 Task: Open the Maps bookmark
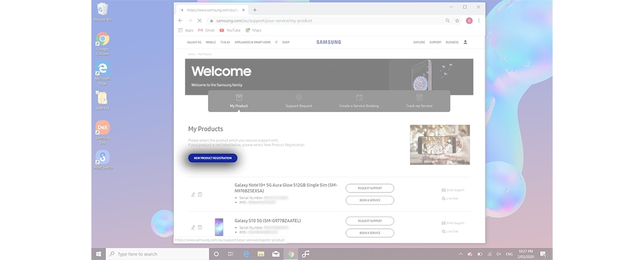tap(253, 30)
